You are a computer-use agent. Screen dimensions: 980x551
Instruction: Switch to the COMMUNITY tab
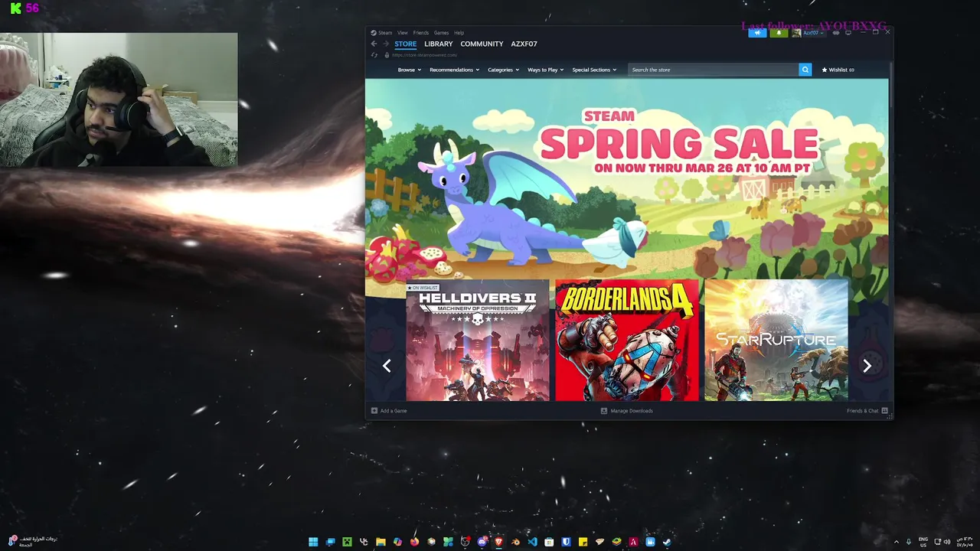tap(482, 44)
